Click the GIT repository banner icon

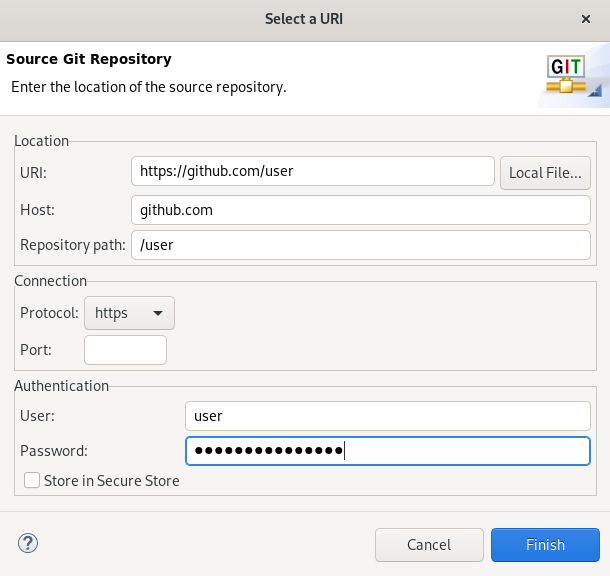click(x=572, y=78)
